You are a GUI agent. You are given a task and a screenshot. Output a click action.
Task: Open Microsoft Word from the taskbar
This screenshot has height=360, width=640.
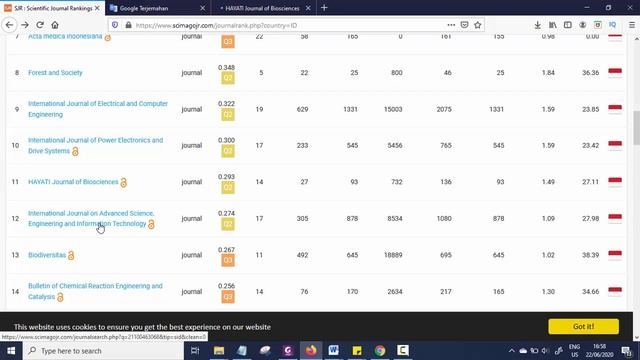tap(333, 351)
